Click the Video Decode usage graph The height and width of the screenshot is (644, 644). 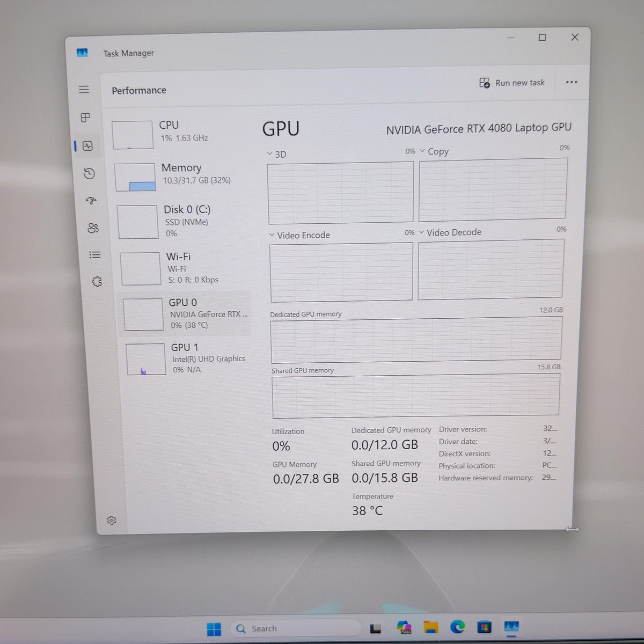[491, 269]
